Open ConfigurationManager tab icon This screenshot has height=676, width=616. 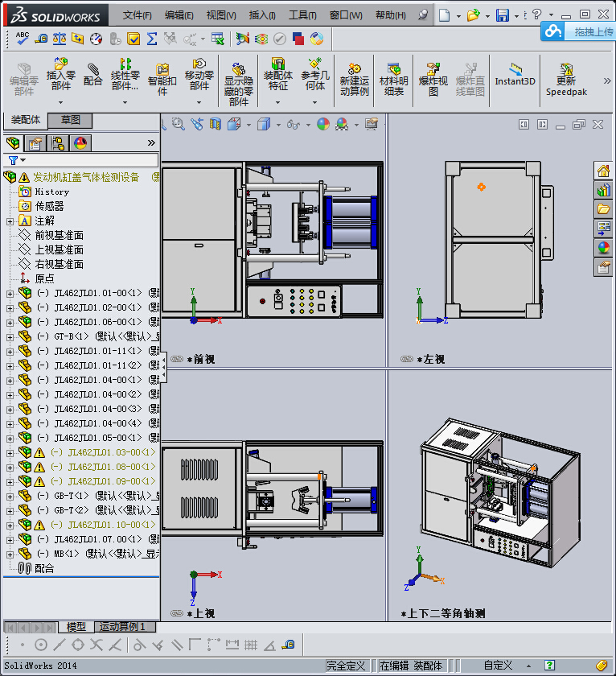tap(58, 142)
